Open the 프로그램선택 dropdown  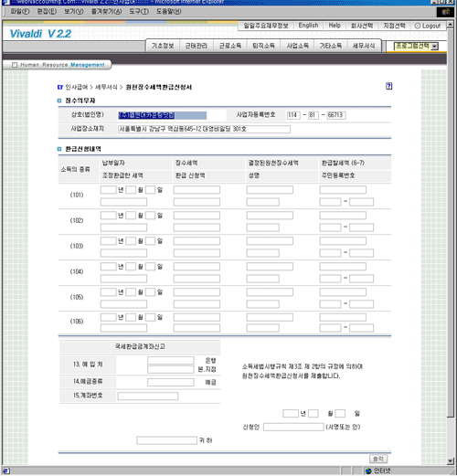[416, 47]
